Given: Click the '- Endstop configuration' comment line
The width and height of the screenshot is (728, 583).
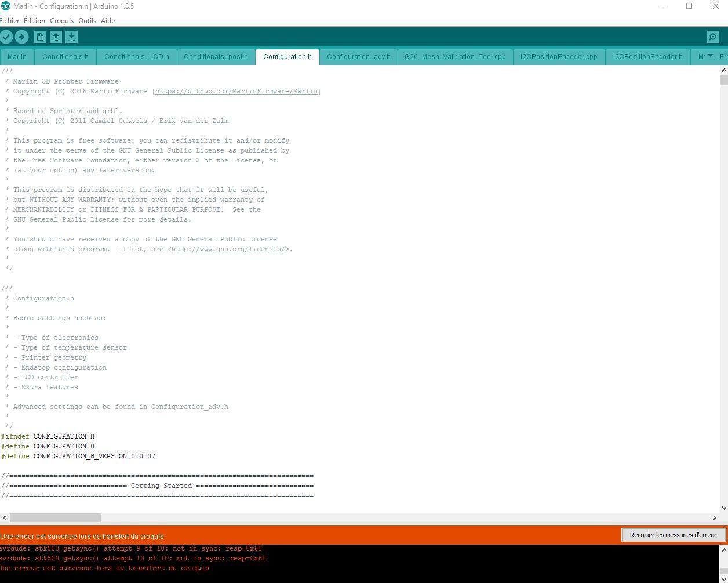Looking at the screenshot, I should [x=56, y=367].
